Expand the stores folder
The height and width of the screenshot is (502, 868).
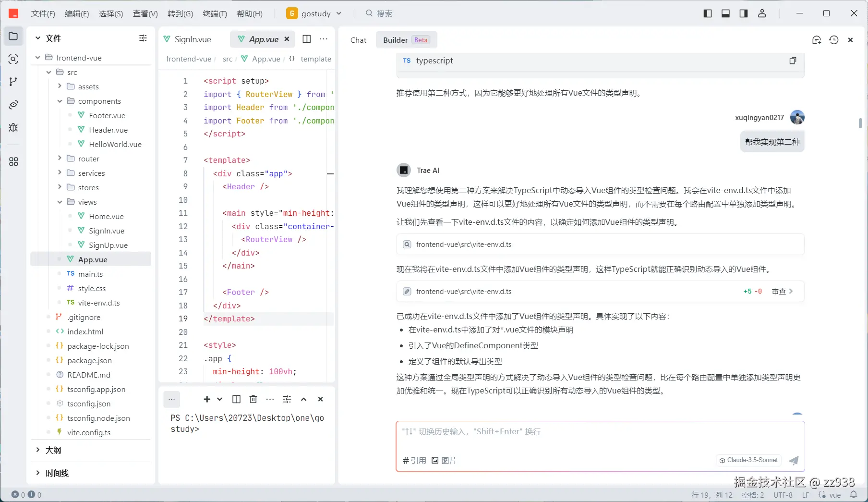60,187
